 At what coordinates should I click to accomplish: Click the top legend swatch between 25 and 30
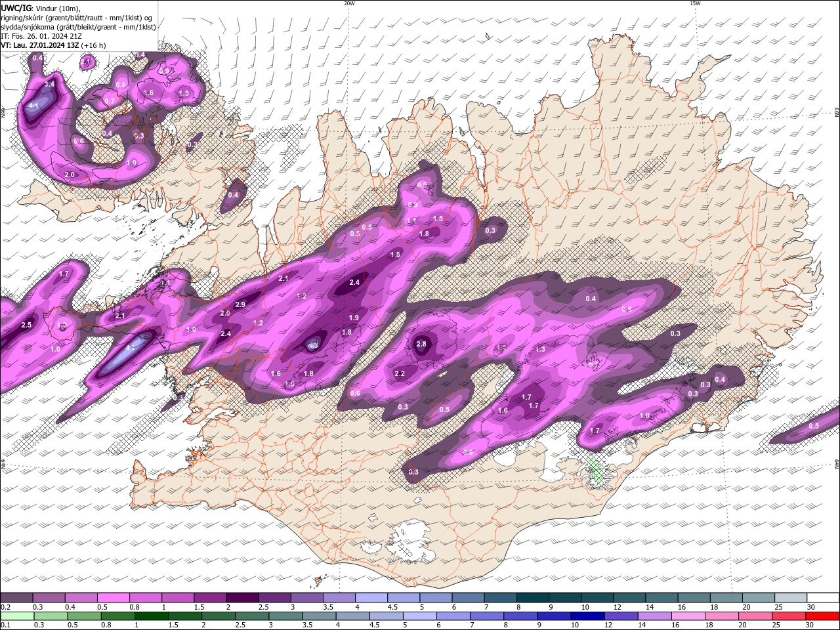(791, 598)
